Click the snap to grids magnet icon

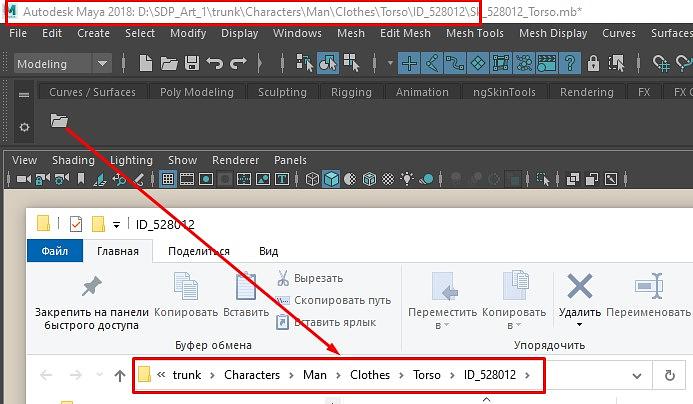(661, 63)
